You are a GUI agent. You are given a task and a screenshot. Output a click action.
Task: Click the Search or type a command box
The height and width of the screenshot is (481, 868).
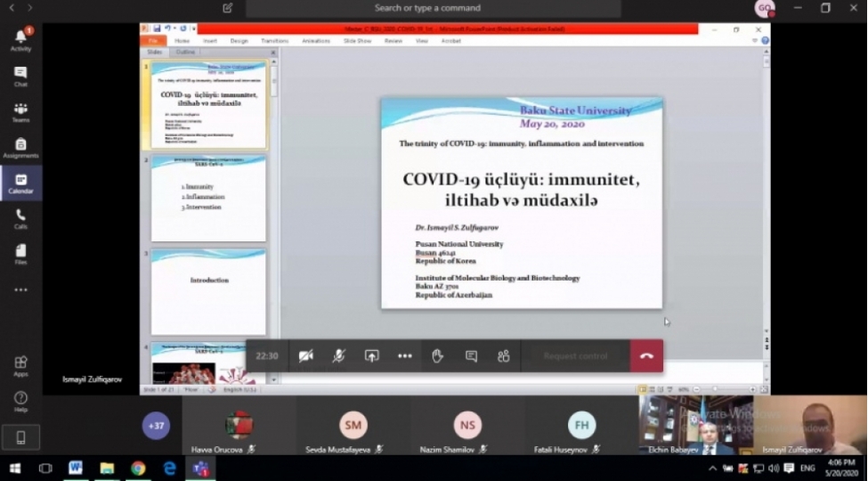click(433, 8)
